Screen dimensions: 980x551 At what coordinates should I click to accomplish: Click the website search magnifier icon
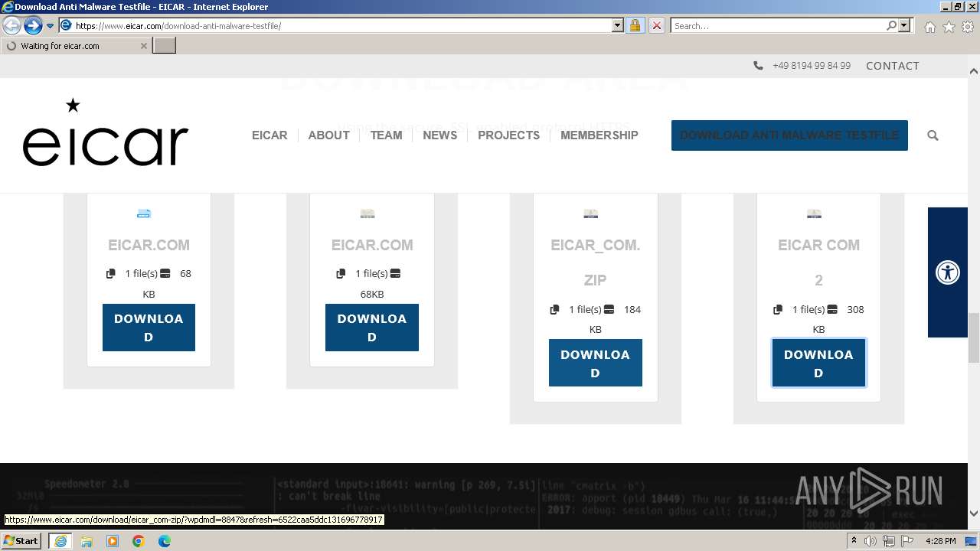click(933, 135)
